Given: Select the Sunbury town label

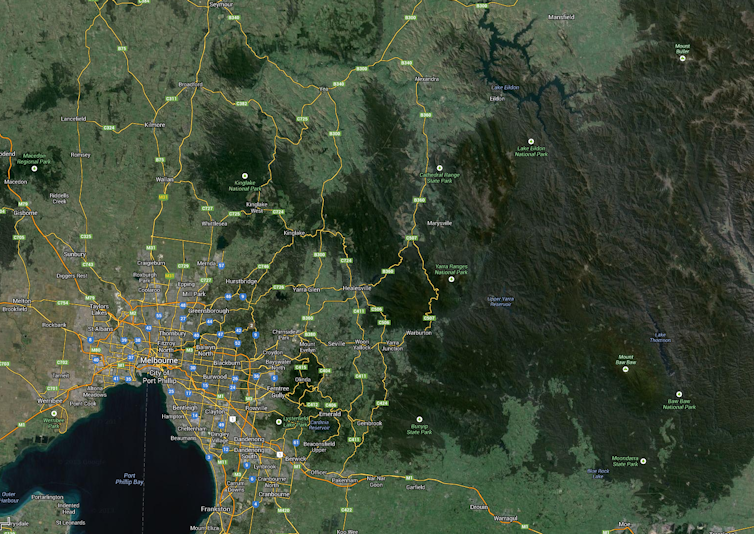Looking at the screenshot, I should (75, 254).
